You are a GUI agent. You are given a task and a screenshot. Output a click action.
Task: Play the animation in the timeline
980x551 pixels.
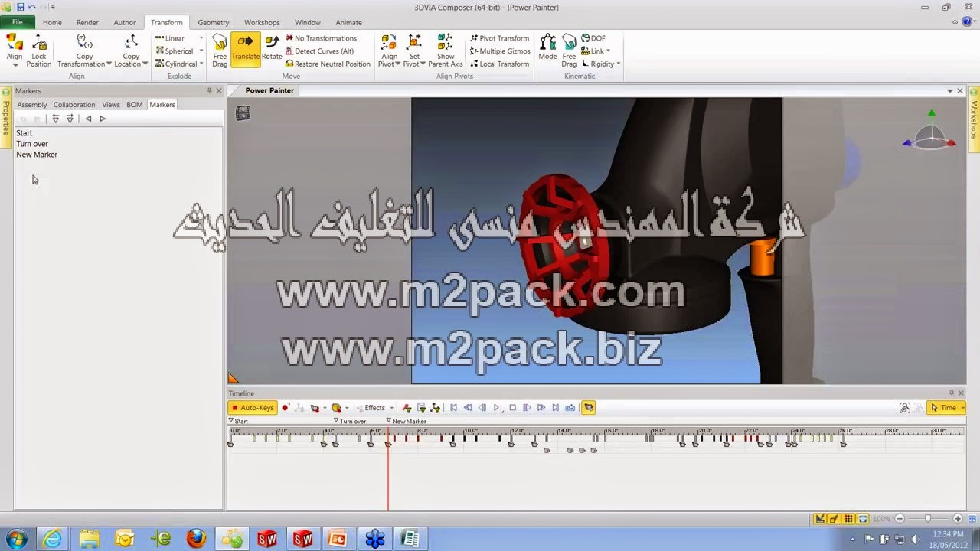coord(497,408)
